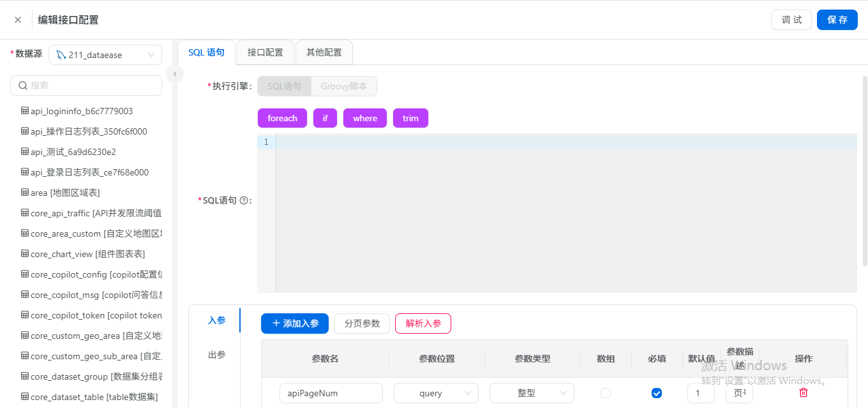Select the 出参 side tab
Viewport: 868px width, 409px height.
coord(217,355)
